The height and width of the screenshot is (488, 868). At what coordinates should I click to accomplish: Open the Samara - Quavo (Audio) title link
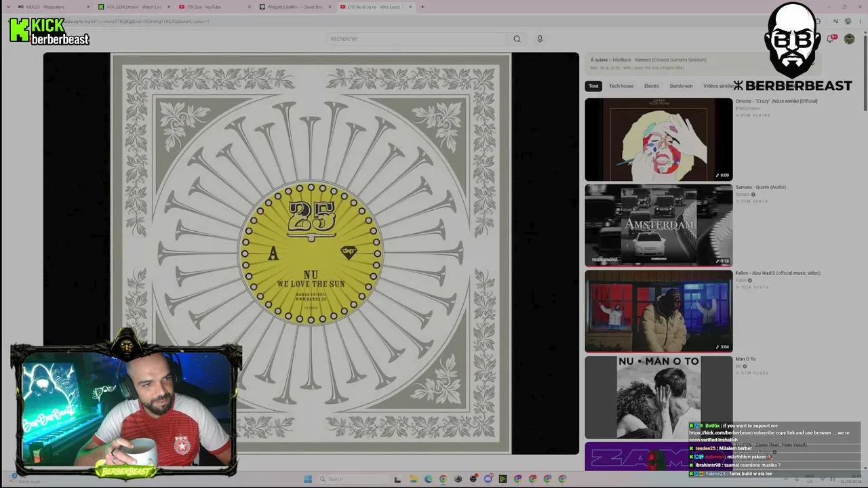(761, 187)
